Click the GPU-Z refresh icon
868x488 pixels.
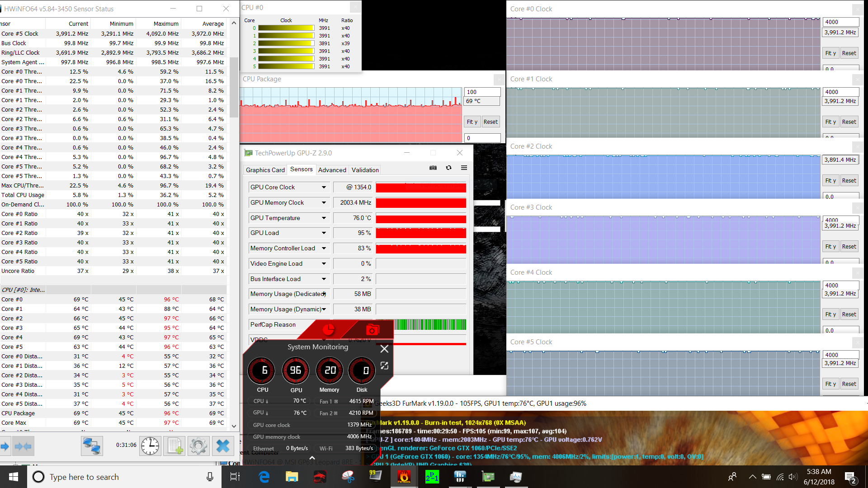tap(448, 168)
